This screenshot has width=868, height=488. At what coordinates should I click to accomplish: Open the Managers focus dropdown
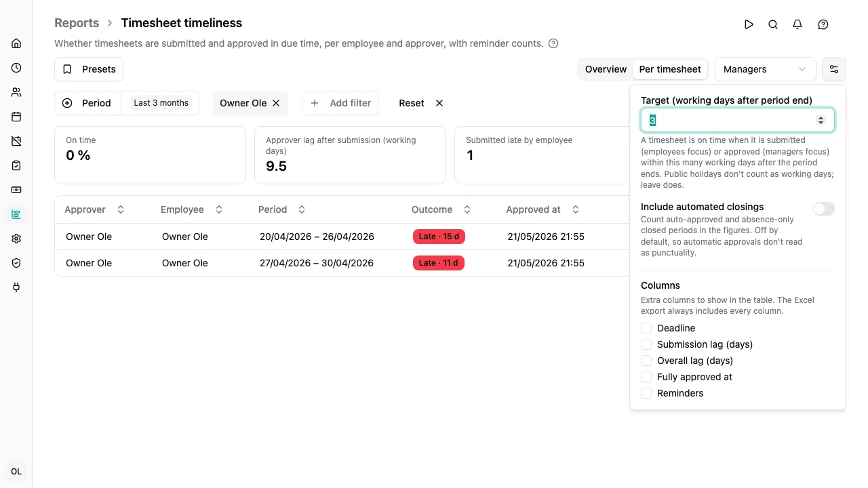(x=766, y=69)
